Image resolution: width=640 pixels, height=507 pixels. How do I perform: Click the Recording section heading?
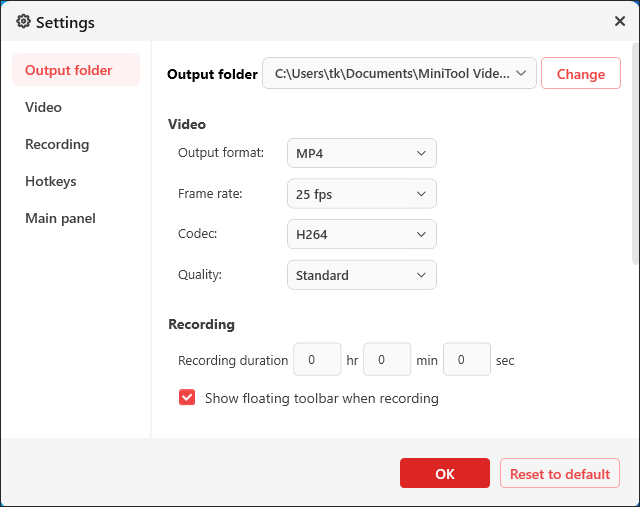point(202,324)
